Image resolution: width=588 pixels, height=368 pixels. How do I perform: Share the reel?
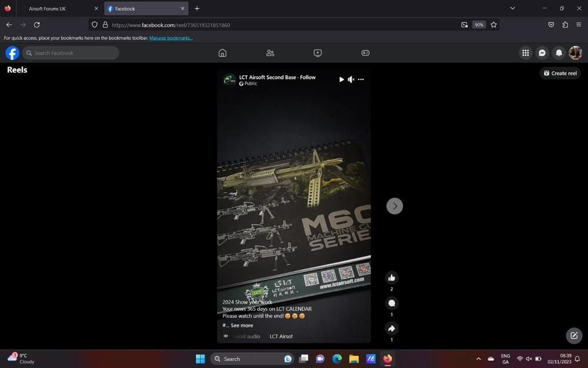pos(392,329)
